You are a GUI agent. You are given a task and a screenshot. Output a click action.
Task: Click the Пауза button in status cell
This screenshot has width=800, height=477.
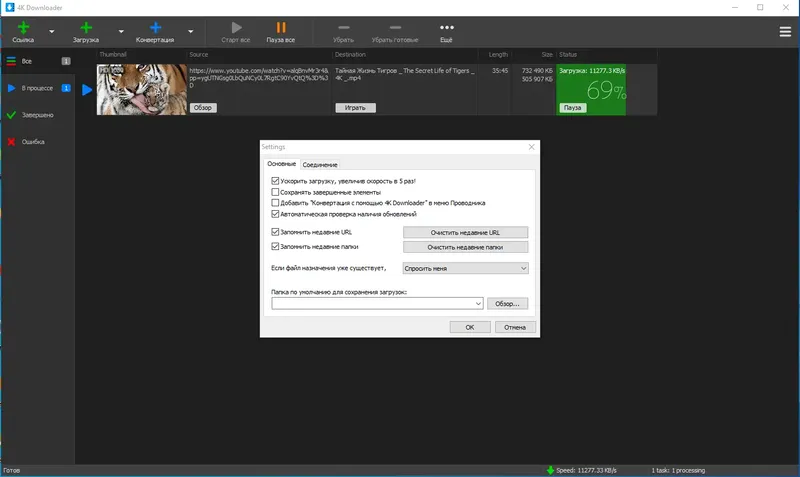point(572,108)
